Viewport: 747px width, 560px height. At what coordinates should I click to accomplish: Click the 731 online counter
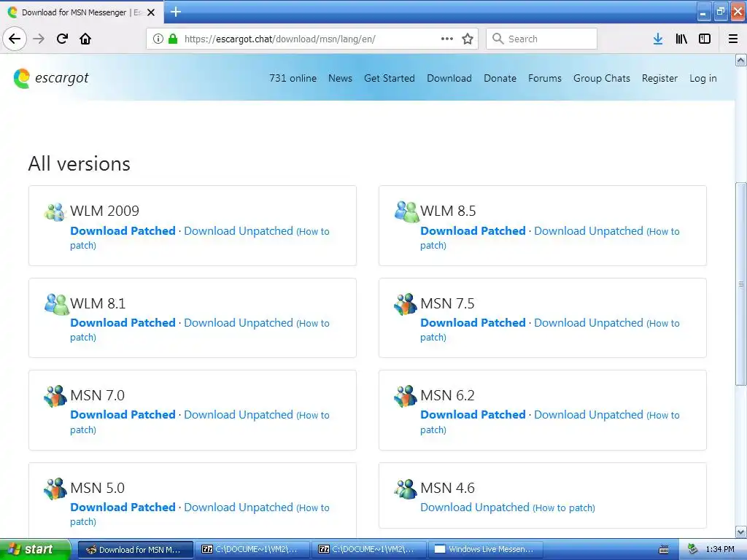(x=293, y=78)
